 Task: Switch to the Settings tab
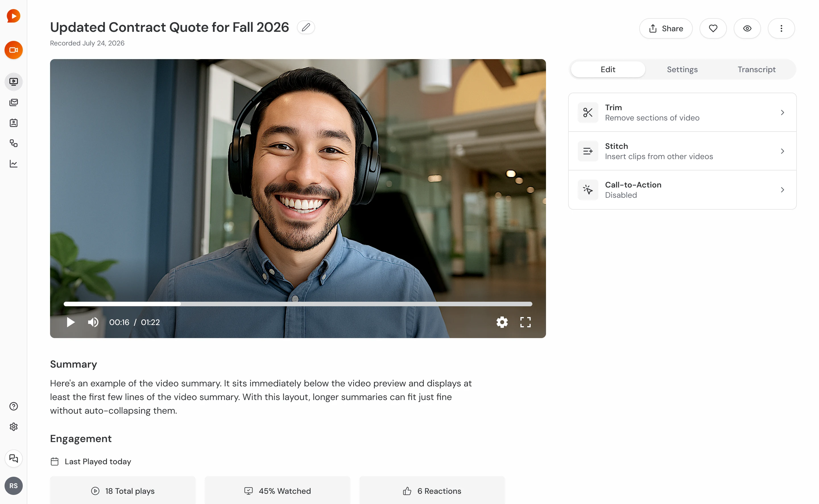click(682, 69)
